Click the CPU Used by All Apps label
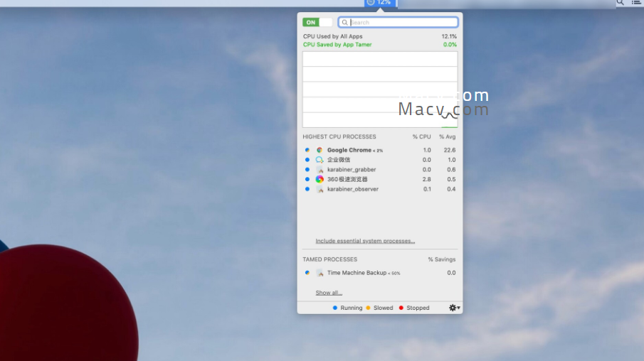Viewport: 644px width, 361px height. (333, 36)
